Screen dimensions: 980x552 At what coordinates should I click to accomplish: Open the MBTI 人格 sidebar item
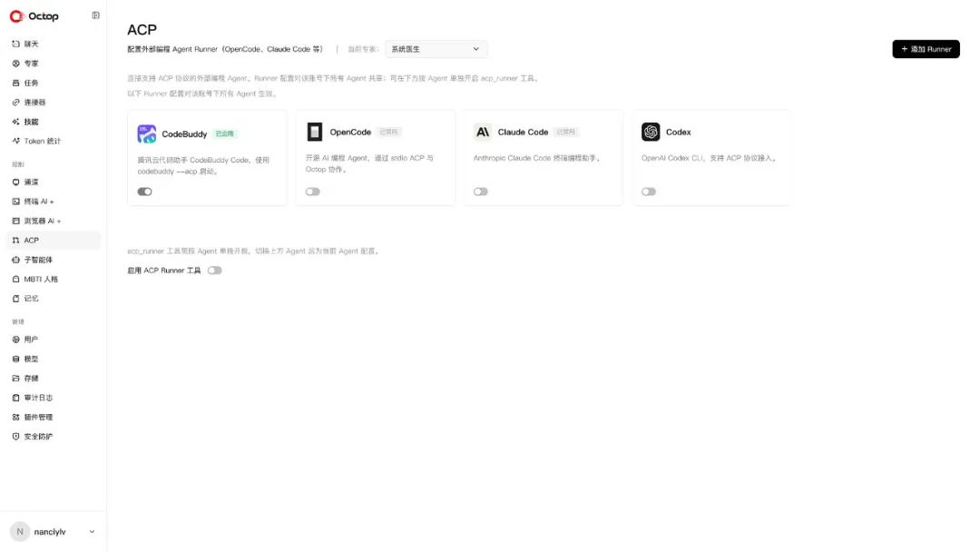pos(54,279)
